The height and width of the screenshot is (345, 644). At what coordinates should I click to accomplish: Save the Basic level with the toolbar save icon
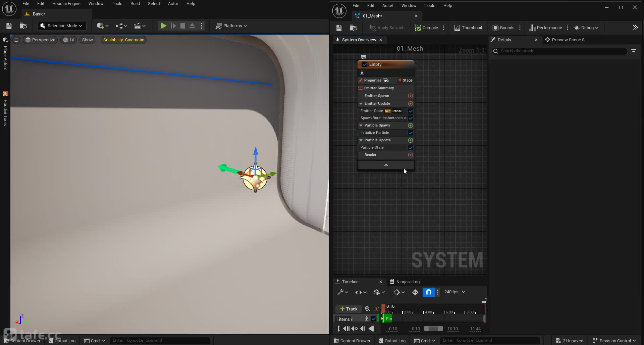coord(9,26)
